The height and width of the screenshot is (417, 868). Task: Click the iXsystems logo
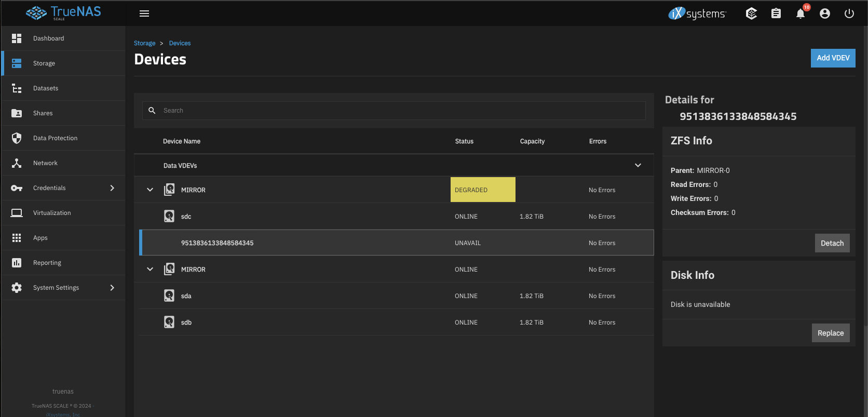click(x=697, y=14)
